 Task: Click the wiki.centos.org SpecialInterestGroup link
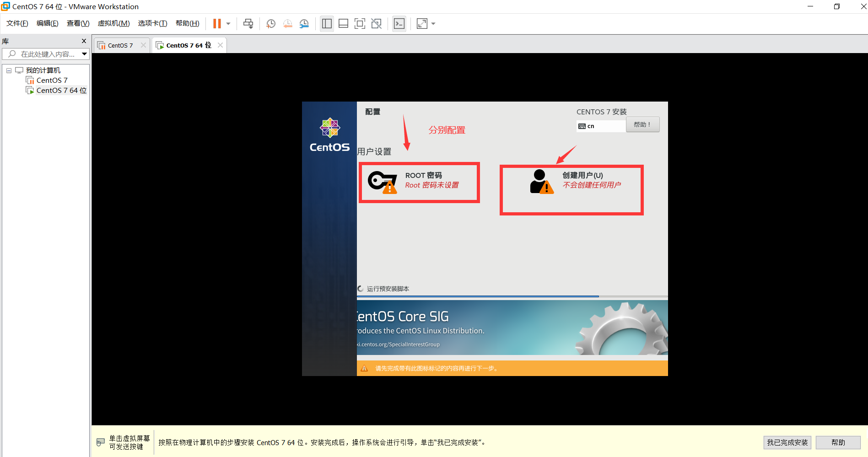[398, 344]
